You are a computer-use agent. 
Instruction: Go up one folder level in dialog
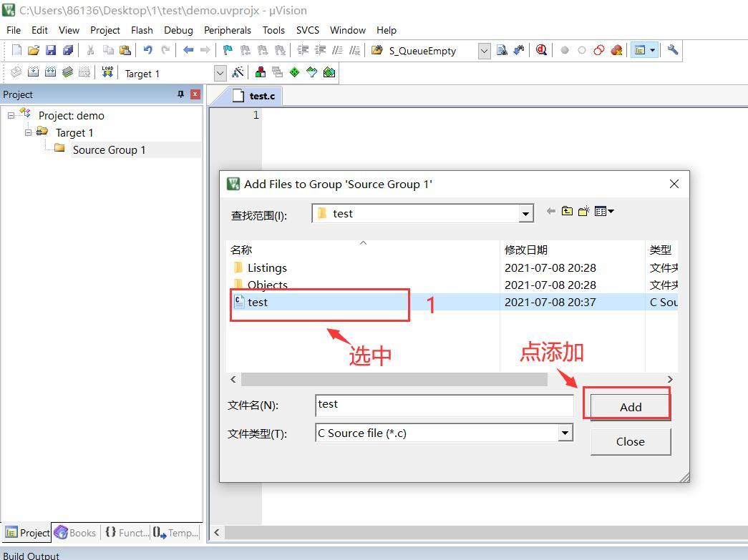tap(567, 211)
